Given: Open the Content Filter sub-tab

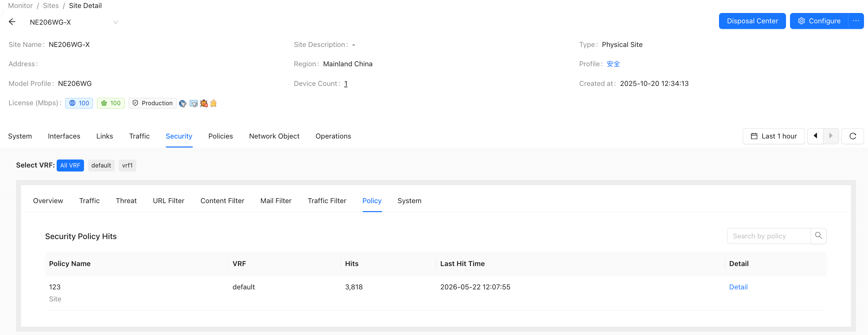Looking at the screenshot, I should tap(222, 201).
